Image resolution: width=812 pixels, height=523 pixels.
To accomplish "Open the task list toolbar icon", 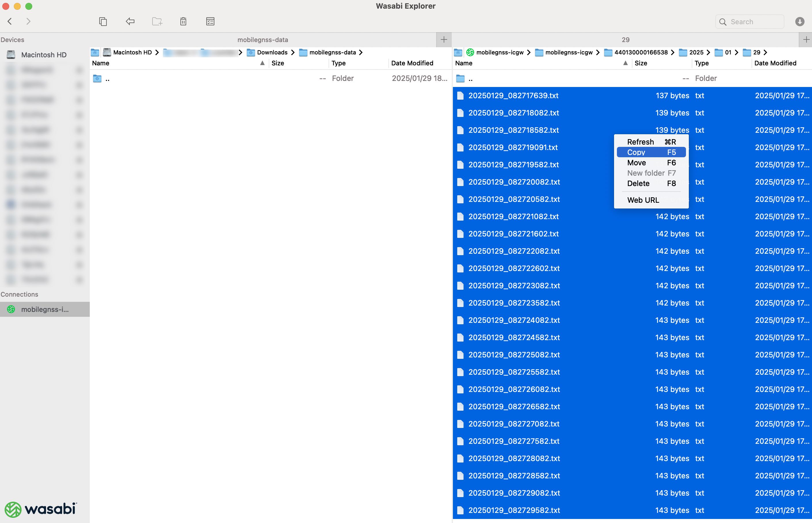I will coord(210,21).
